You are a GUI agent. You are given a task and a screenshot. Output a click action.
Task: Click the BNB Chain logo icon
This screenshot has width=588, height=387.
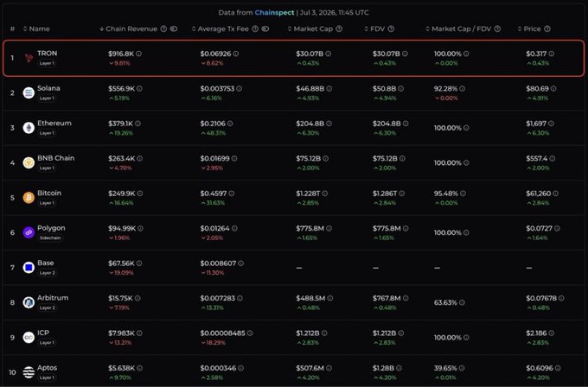(29, 162)
